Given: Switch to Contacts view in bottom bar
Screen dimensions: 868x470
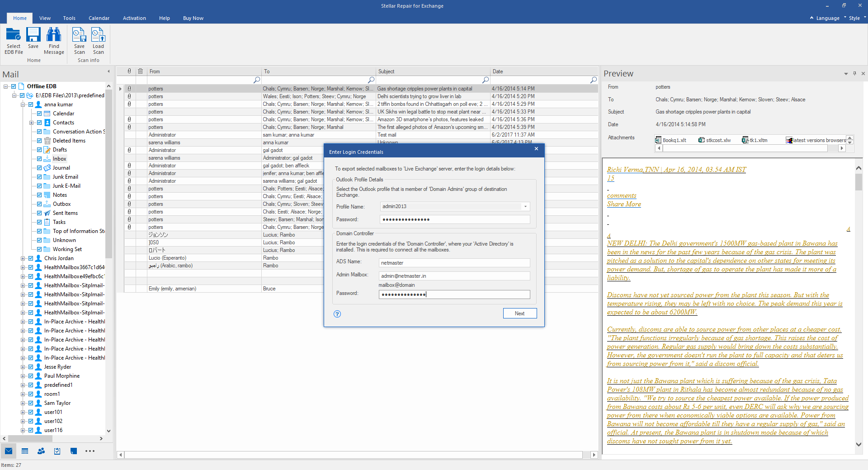Looking at the screenshot, I should coord(41,451).
